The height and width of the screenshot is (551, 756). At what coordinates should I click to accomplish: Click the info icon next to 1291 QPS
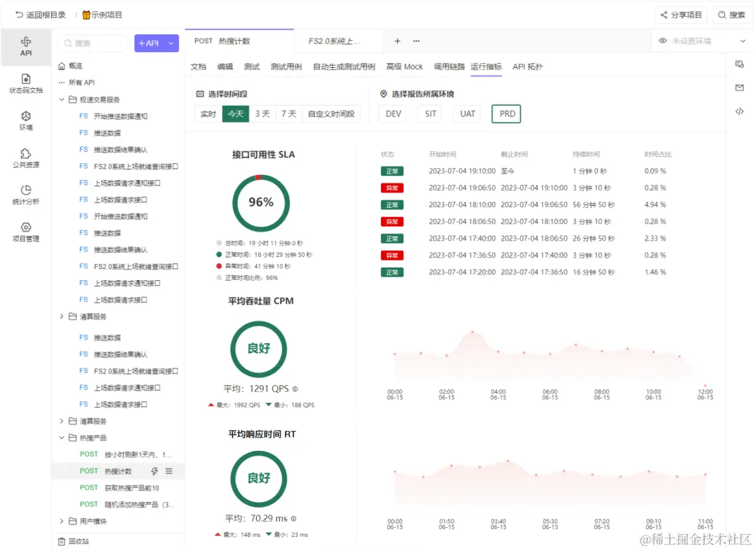(295, 389)
